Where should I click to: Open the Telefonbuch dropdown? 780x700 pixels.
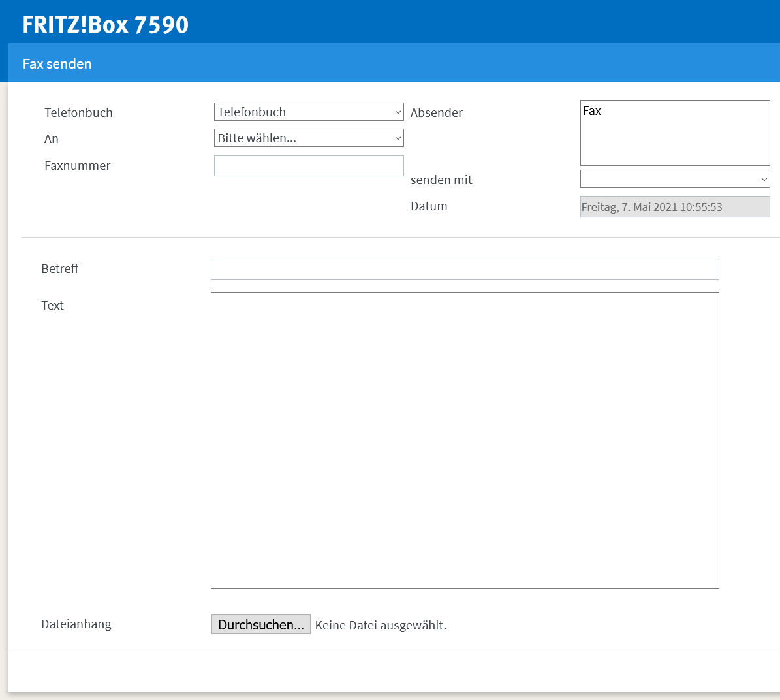(309, 112)
